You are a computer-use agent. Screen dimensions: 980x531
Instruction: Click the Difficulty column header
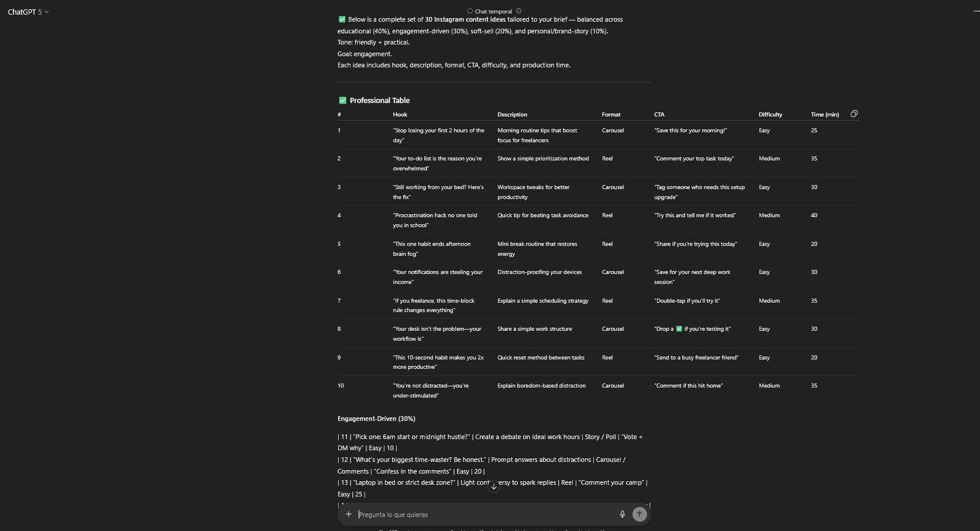tap(770, 115)
